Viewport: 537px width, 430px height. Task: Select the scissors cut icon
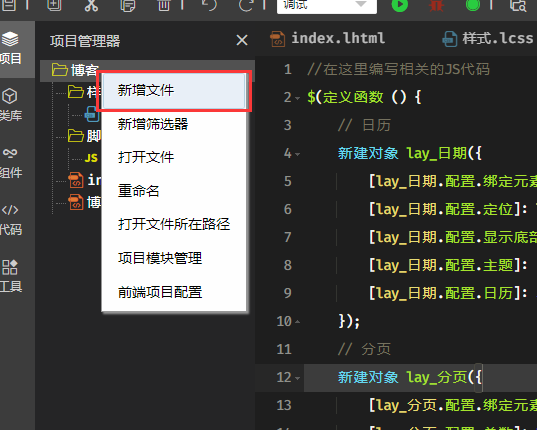91,5
